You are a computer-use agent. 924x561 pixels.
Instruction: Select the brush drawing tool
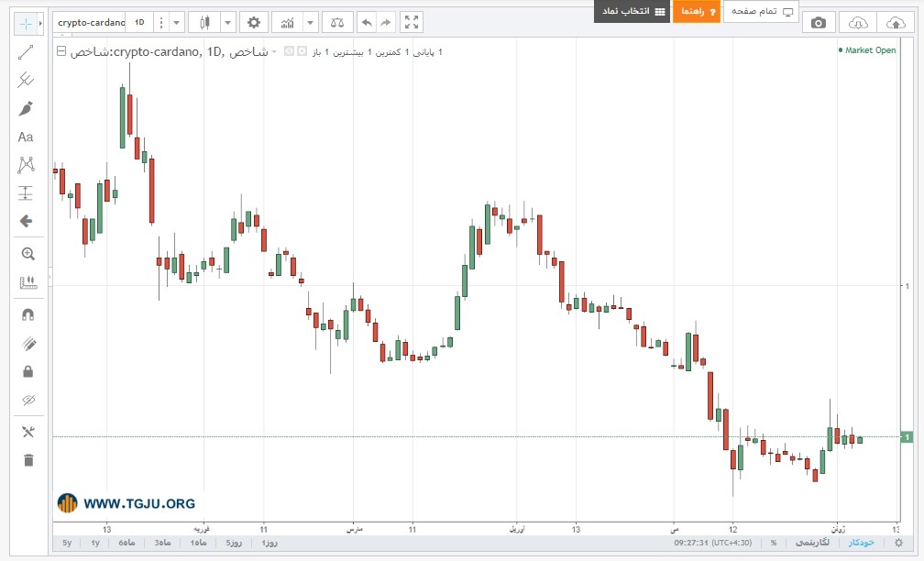coord(26,108)
